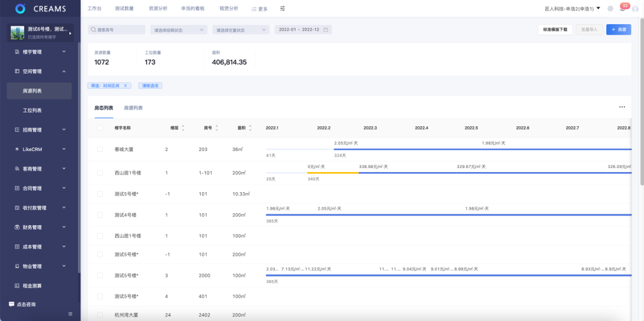Viewport: 644px width, 321px height.
Task: Open 资源分析 in top navigation
Action: [158, 9]
